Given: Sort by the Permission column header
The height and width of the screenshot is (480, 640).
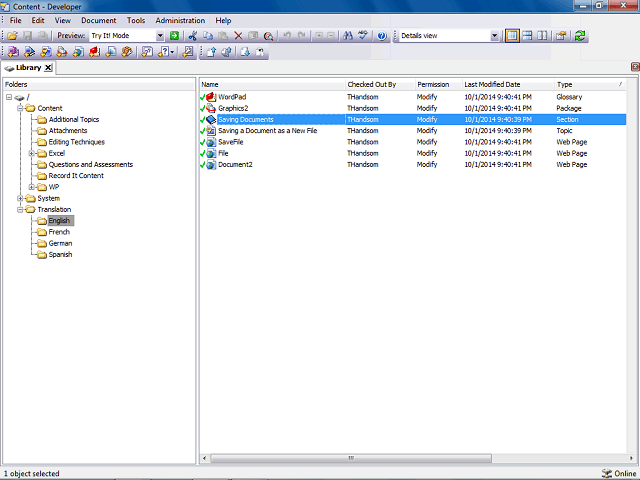Looking at the screenshot, I should click(x=438, y=84).
